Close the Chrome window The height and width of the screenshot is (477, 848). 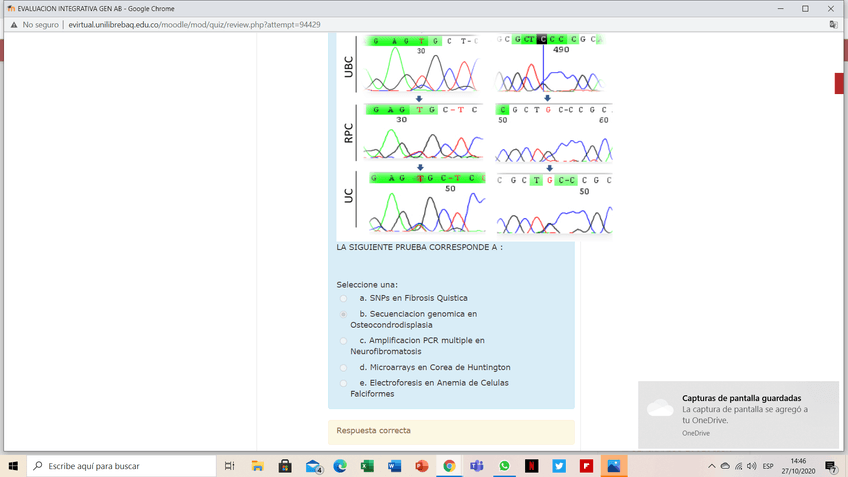point(831,9)
